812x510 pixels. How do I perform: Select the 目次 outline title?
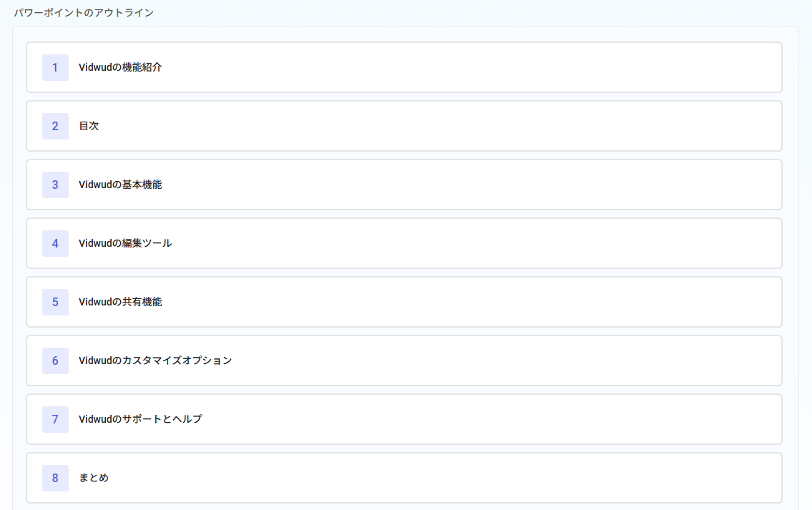(x=89, y=126)
